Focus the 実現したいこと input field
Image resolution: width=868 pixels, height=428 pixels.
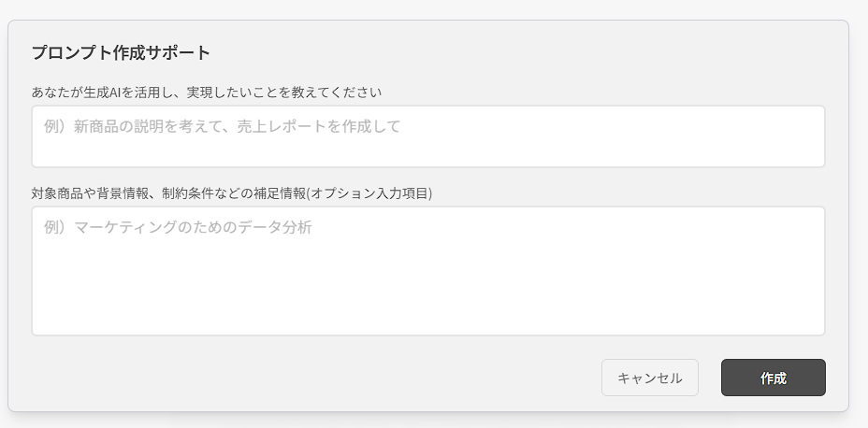[x=427, y=136]
